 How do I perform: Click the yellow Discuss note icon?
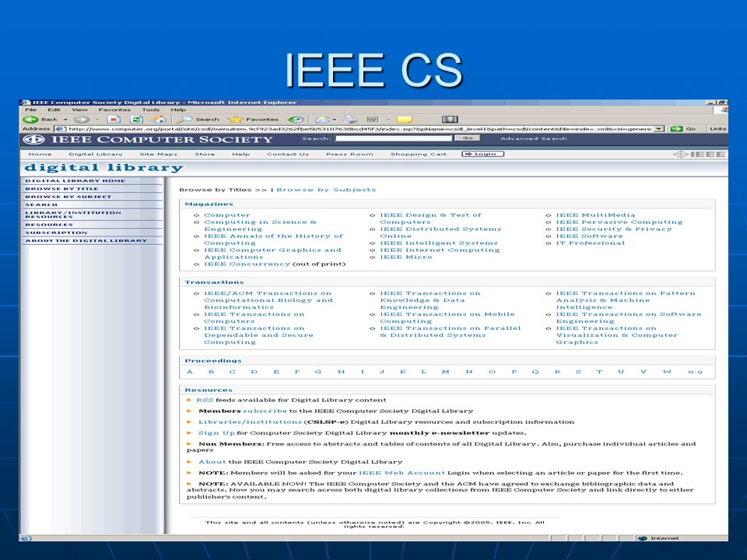(x=404, y=120)
